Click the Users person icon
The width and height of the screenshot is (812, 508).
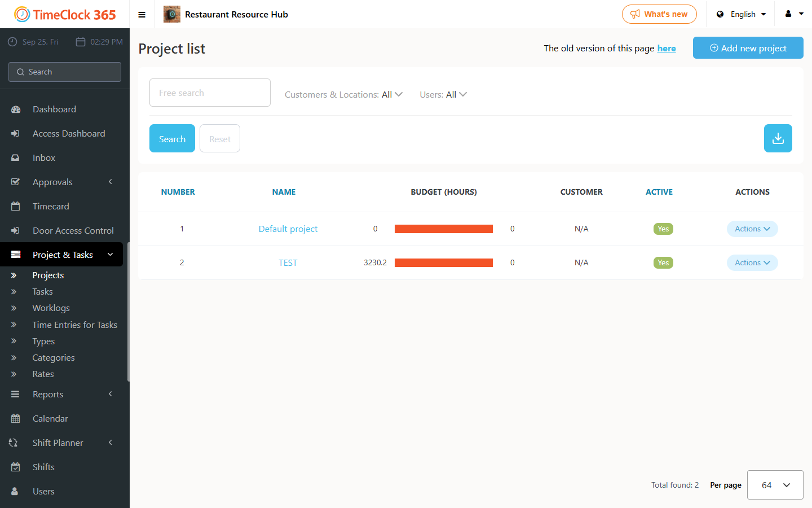[15, 492]
